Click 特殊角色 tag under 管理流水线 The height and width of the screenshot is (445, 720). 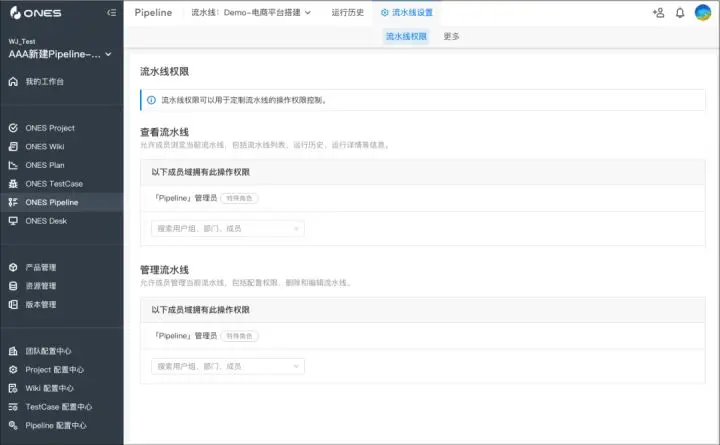click(239, 336)
